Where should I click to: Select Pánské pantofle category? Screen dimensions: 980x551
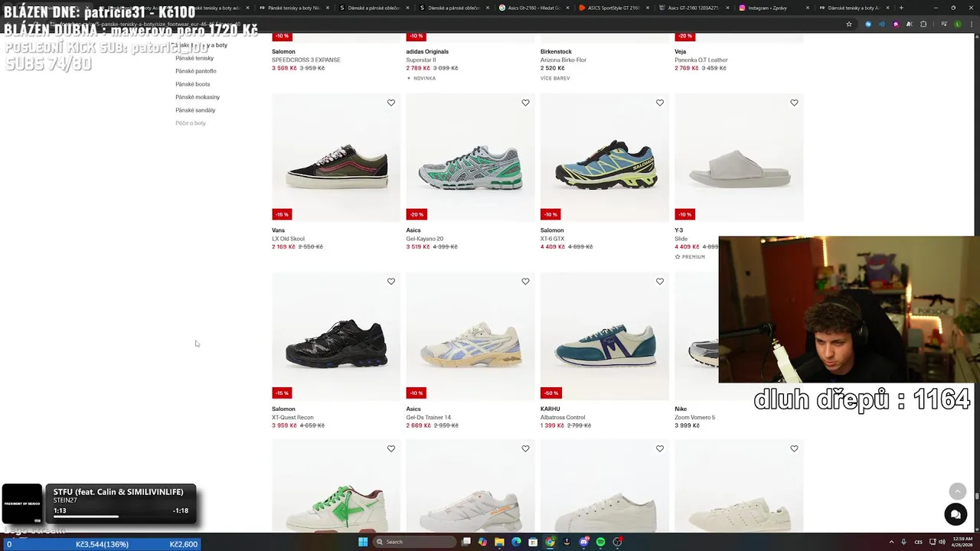[x=196, y=71]
